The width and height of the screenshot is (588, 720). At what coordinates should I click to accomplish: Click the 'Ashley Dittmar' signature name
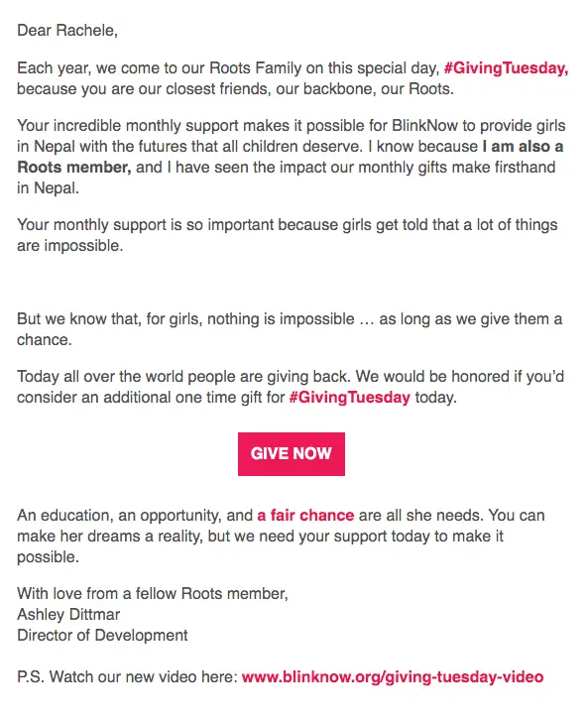point(68,615)
